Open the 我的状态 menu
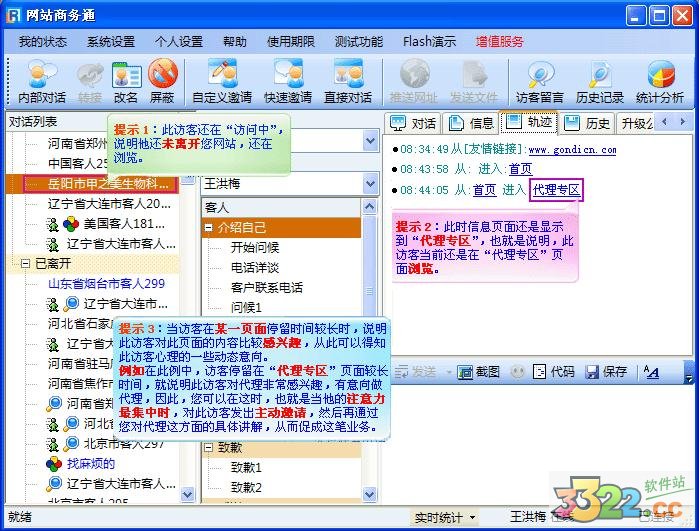The height and width of the screenshot is (531, 699). pos(43,41)
